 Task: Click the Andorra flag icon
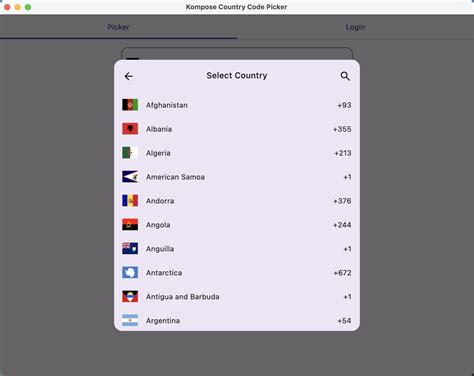pos(130,201)
